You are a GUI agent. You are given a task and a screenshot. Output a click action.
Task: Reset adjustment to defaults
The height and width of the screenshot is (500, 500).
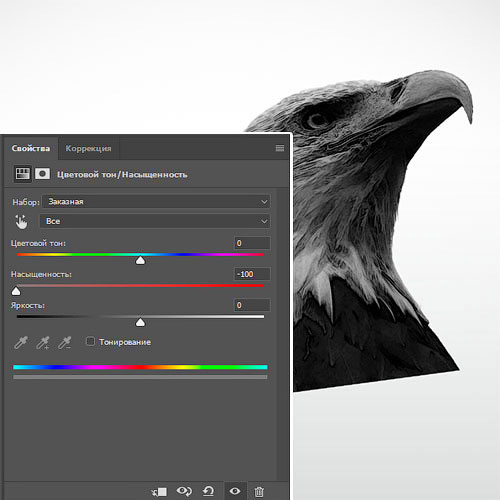pyautogui.click(x=208, y=491)
